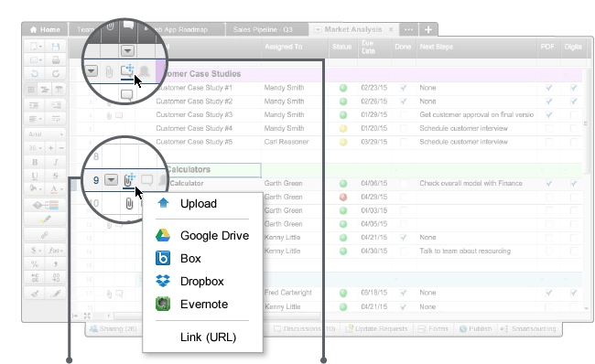
Task: Switch to Calendar view icon
Action: 59,90
